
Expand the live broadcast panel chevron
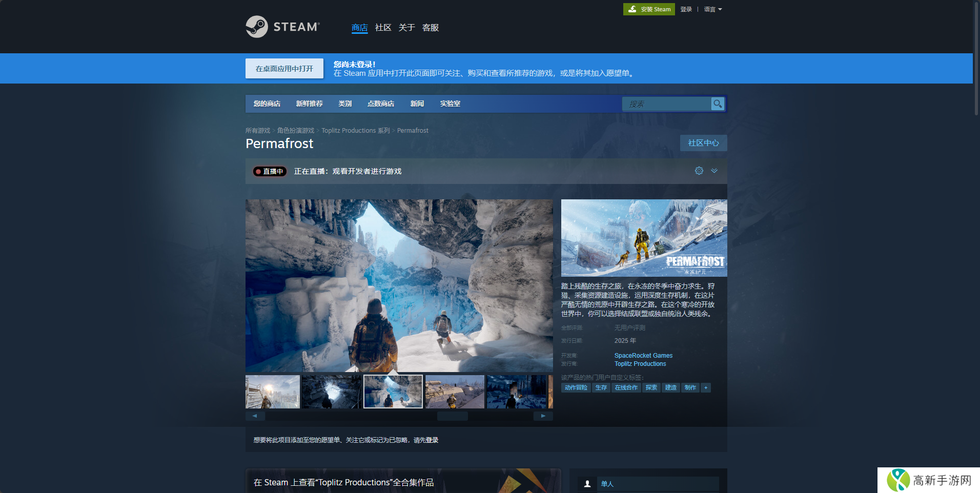(714, 171)
